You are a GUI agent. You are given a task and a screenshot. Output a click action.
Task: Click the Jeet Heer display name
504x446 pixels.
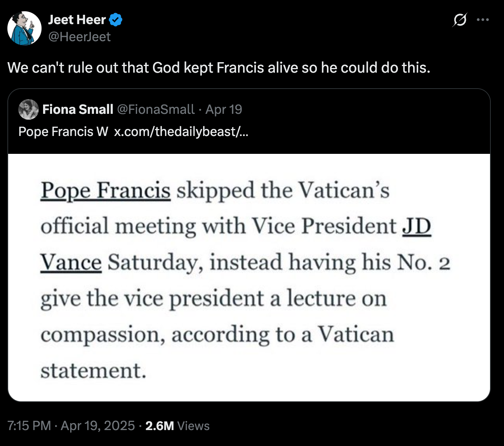point(76,19)
